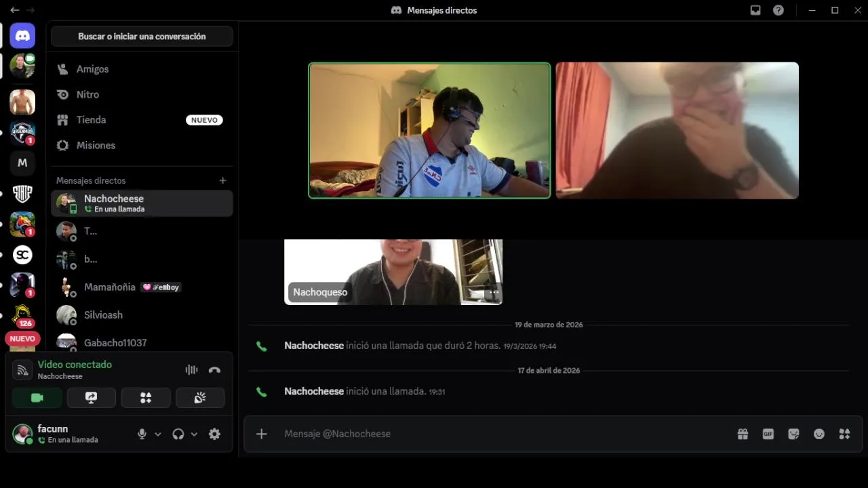Open the emoji picker
This screenshot has height=488, width=868.
pyautogui.click(x=819, y=434)
